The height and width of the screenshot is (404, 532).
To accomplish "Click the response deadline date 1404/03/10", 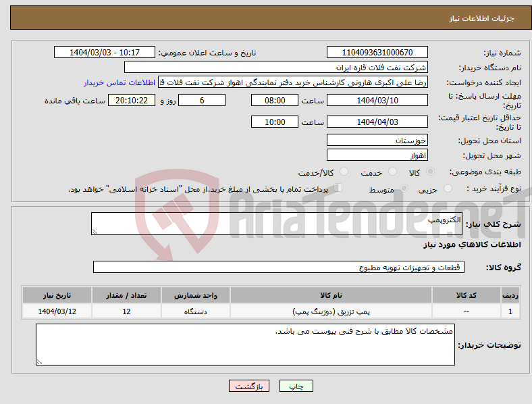I will tap(377, 101).
